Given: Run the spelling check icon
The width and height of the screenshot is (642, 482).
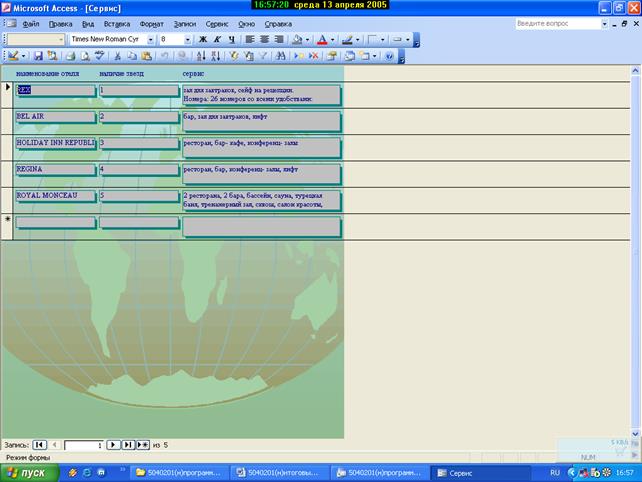Looking at the screenshot, I should pos(99,56).
